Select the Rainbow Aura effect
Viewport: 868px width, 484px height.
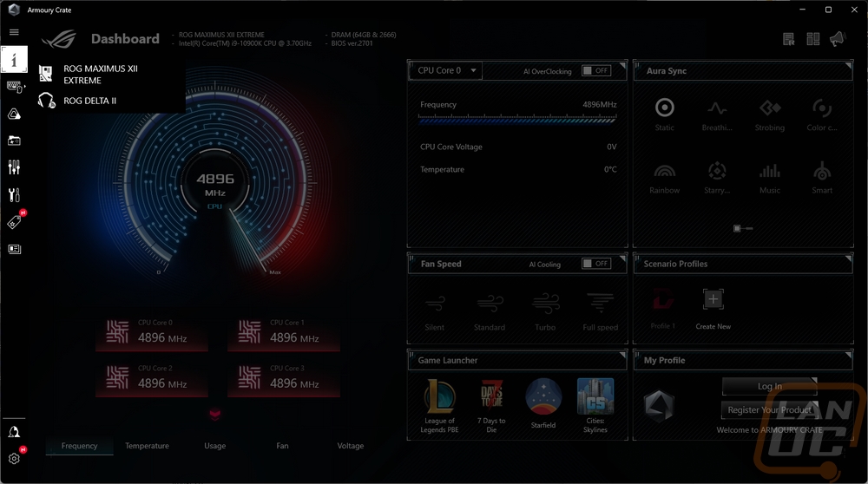pos(665,178)
